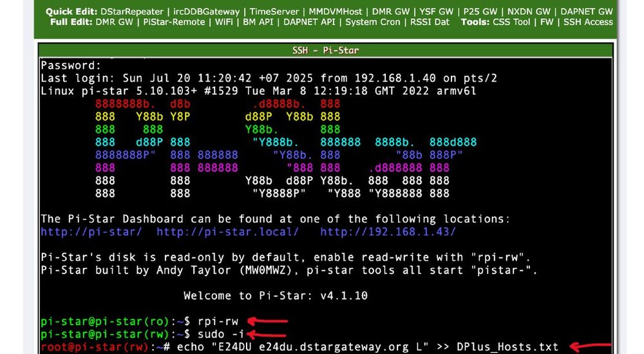
Task: Open ircDDBGateway quick edit link
Action: point(206,12)
